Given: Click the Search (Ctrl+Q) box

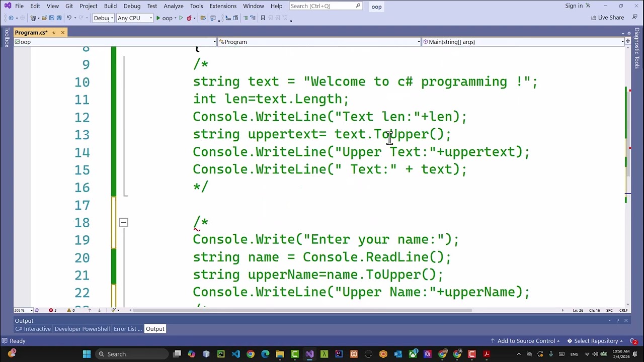Looking at the screenshot, I should 326,6.
